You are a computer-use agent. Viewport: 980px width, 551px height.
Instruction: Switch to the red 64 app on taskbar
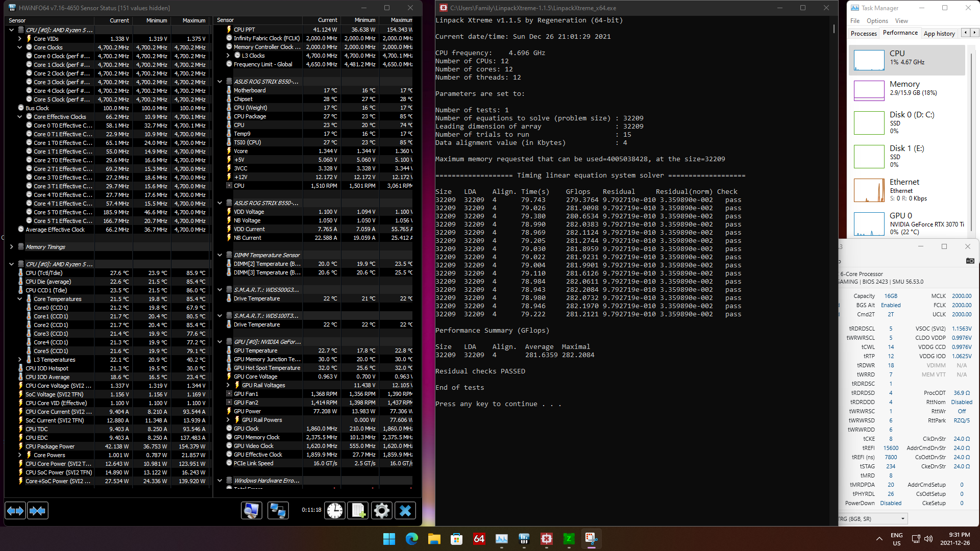tap(479, 539)
